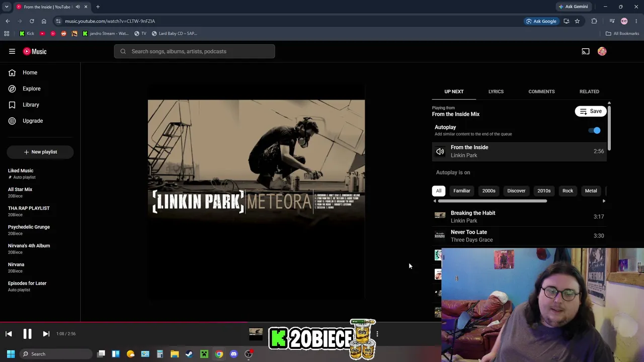Switch to the COMMENTS tab

coord(541,92)
